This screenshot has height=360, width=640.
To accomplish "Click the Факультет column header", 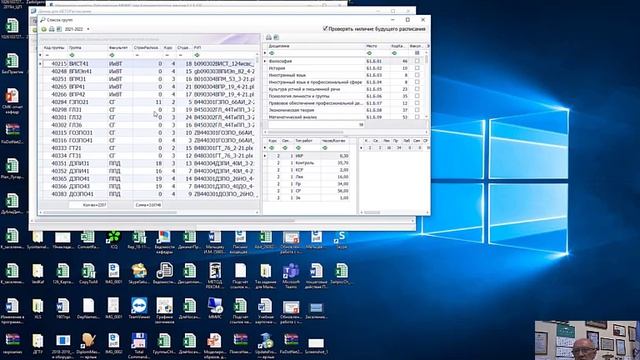I will tap(119, 48).
